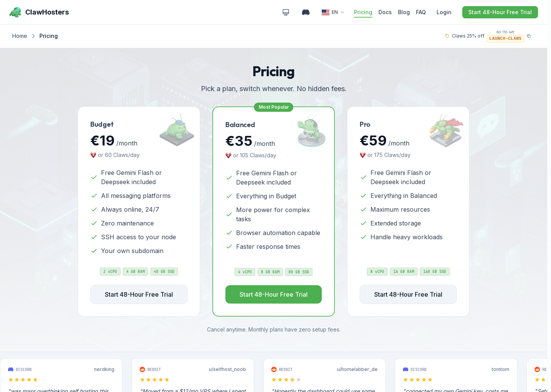Click the Balanced plan mascot image
551x392 pixels.
[x=311, y=130]
